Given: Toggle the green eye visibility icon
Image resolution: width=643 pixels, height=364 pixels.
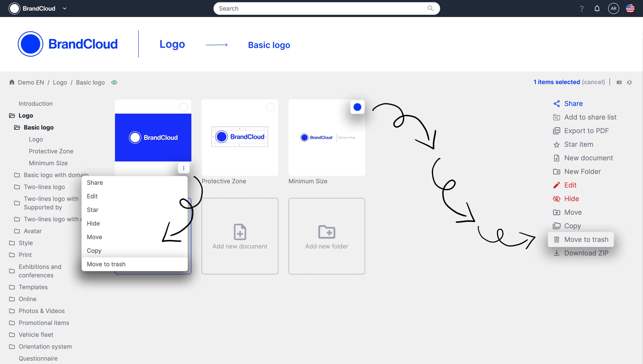Looking at the screenshot, I should pyautogui.click(x=114, y=82).
